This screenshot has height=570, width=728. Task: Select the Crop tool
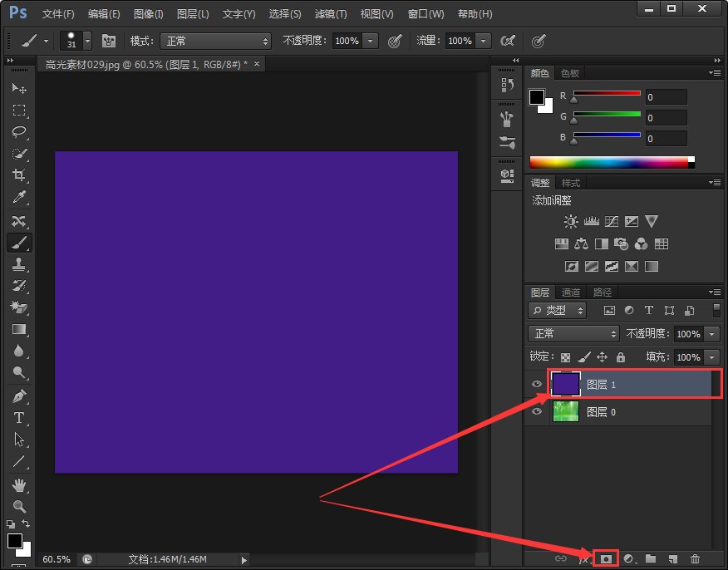[x=18, y=175]
